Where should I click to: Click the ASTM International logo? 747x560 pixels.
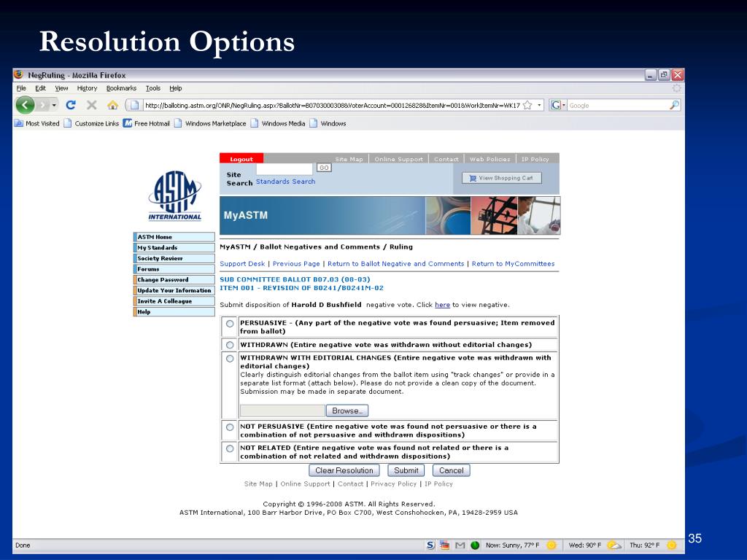tap(175, 195)
